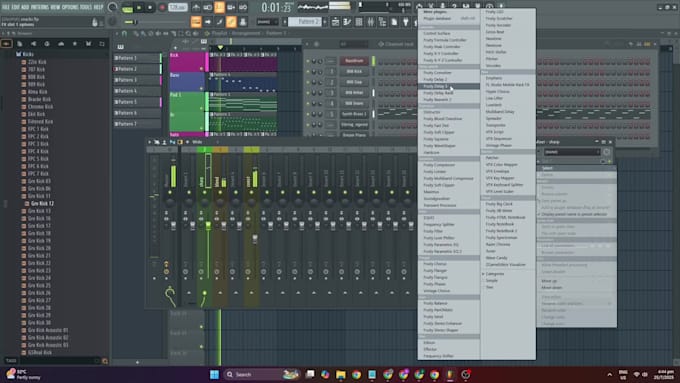Select the Bass track header in playlist
680x383 pixels.
[187, 82]
